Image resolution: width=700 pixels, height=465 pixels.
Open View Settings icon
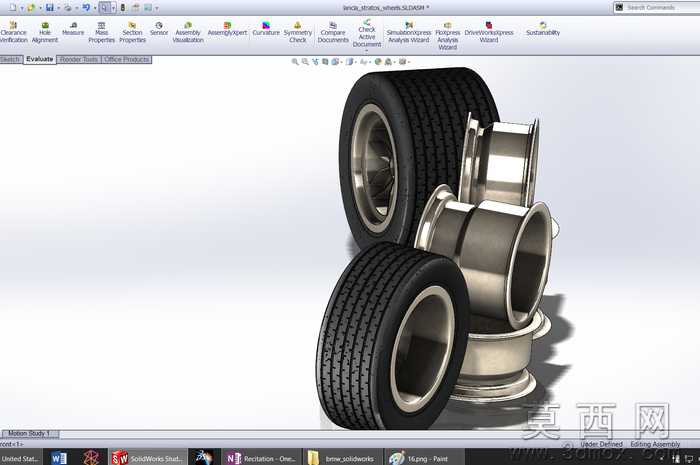pyautogui.click(x=403, y=62)
